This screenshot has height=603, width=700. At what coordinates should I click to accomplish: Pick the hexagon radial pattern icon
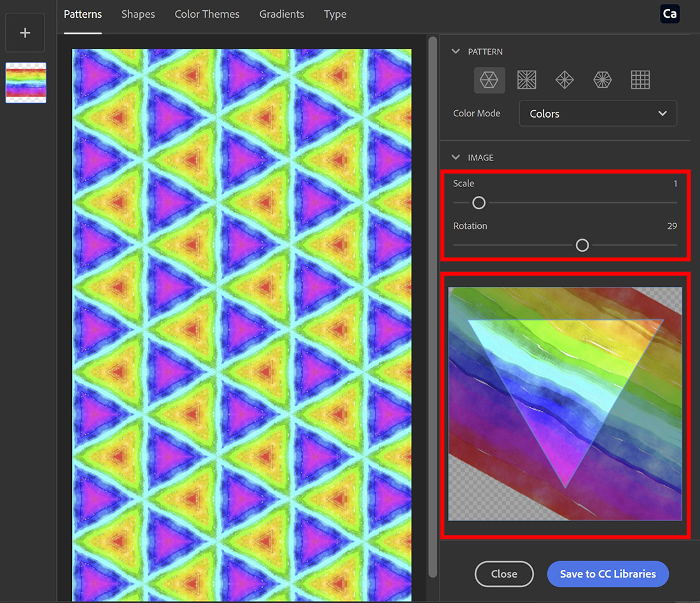[602, 80]
